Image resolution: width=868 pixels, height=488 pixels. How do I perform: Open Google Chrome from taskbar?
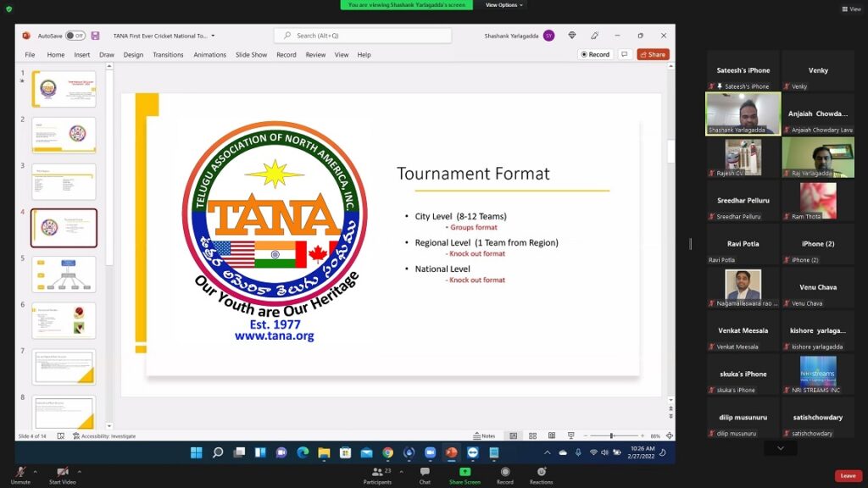coord(387,452)
